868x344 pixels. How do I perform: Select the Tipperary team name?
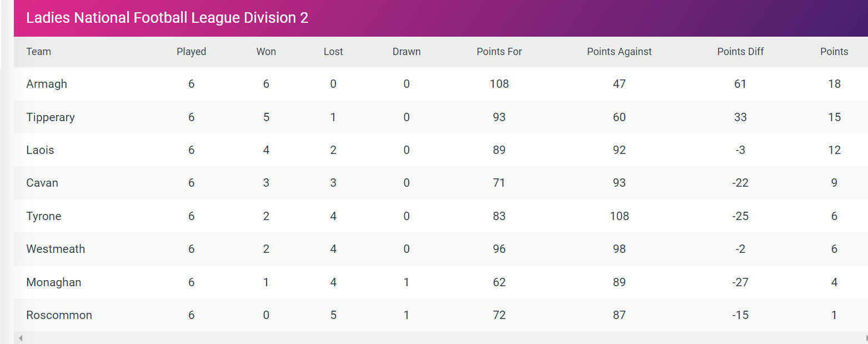[x=51, y=117]
